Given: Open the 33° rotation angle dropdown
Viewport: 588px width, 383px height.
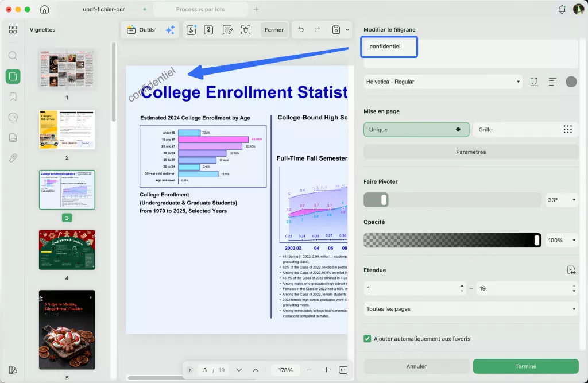Looking at the screenshot, I should [562, 200].
